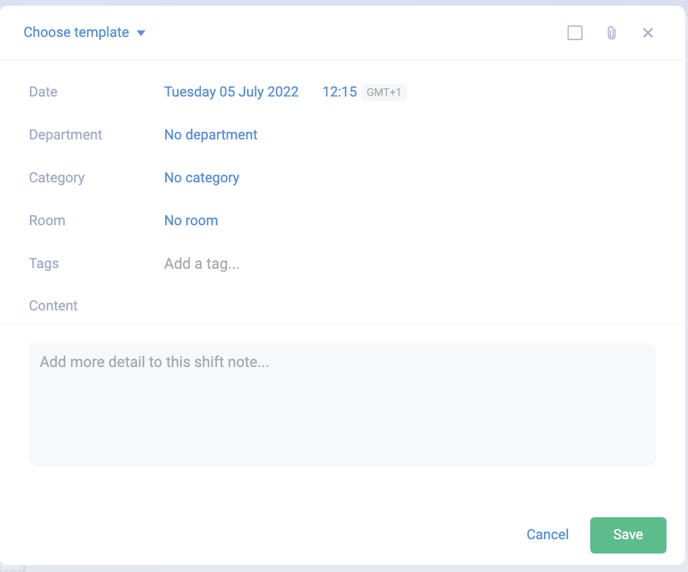The image size is (688, 572).
Task: Click the Date field label
Action: coord(43,92)
